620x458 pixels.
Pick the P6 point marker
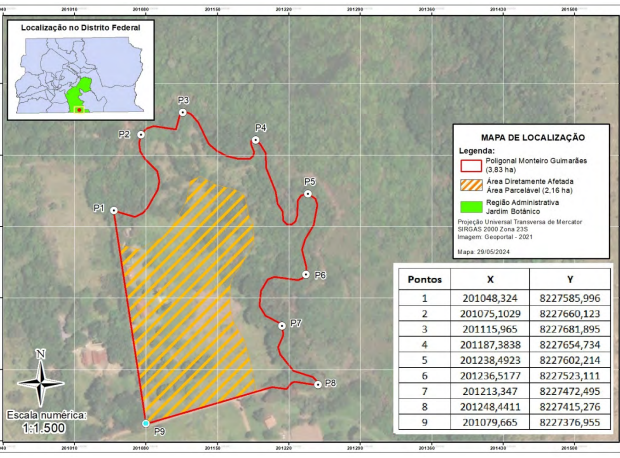305,274
